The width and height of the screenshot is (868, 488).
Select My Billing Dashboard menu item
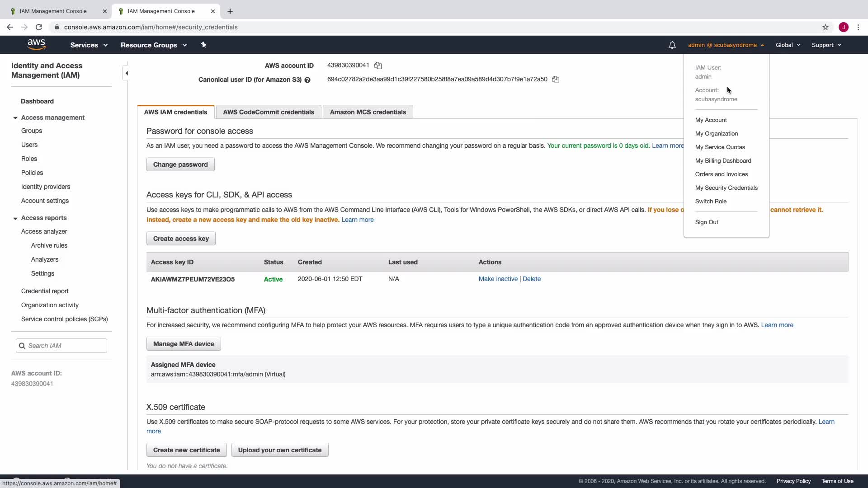[x=723, y=160]
